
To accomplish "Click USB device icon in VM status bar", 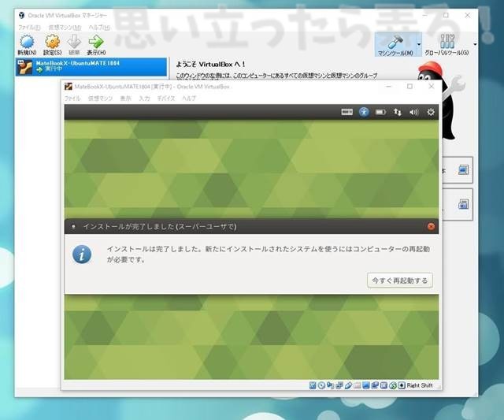I will click(348, 385).
